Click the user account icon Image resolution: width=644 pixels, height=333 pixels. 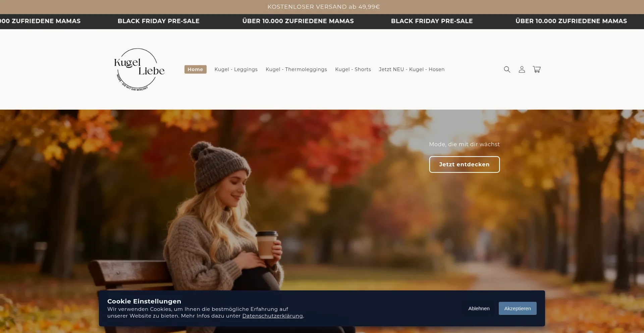(x=522, y=69)
